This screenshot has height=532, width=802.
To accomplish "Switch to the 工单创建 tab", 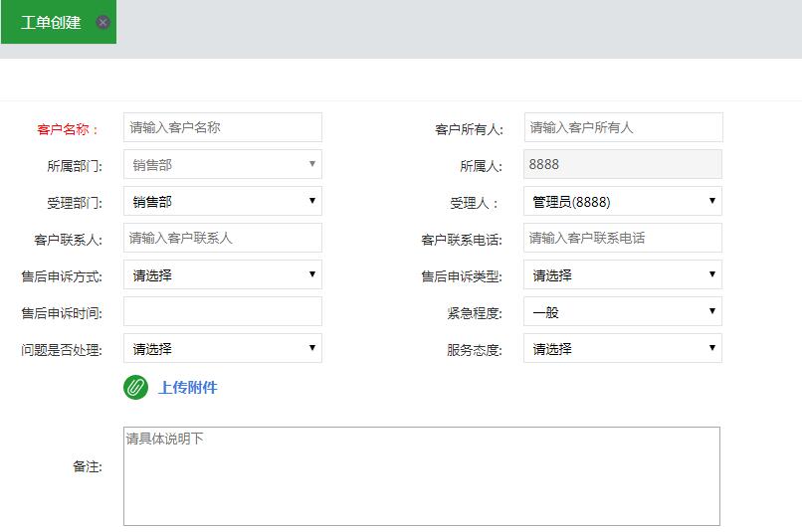I will pos(51,23).
